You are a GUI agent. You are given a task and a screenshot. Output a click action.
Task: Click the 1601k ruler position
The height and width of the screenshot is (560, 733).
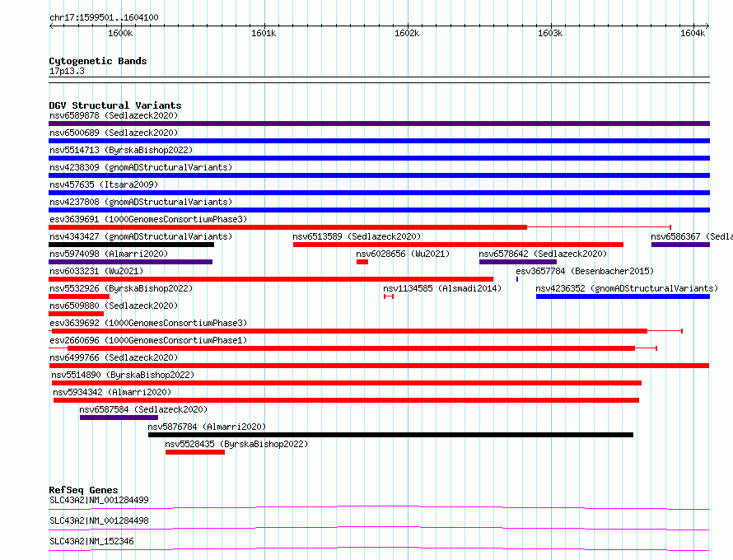pyautogui.click(x=264, y=33)
